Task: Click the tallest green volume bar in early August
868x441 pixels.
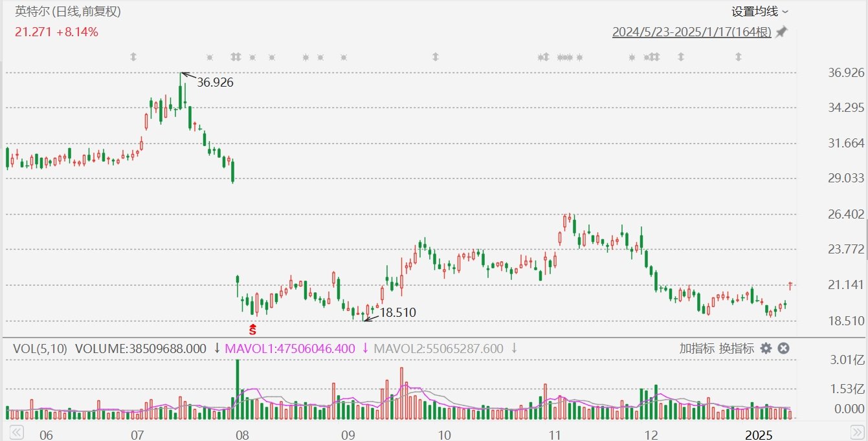Action: click(x=238, y=389)
